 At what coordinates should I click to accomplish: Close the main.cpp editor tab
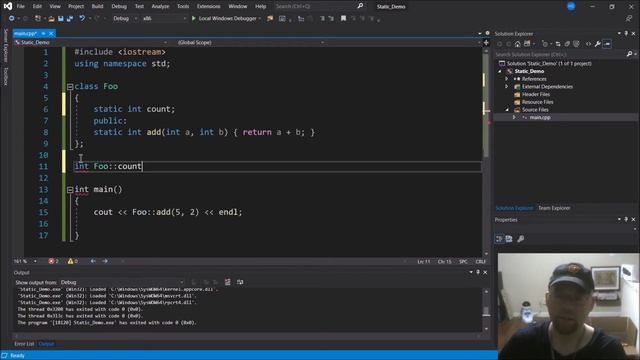tap(51, 33)
